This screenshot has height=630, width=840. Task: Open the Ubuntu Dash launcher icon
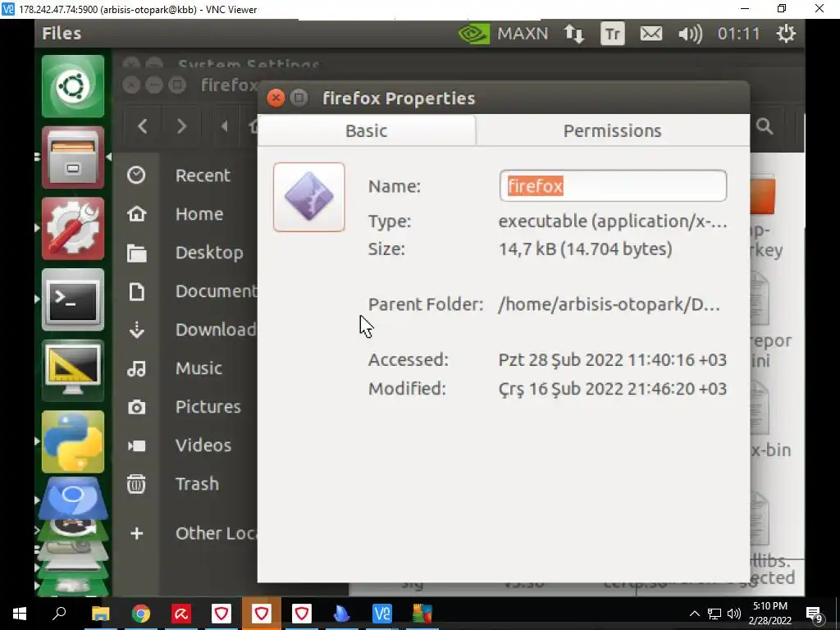pos(73,85)
